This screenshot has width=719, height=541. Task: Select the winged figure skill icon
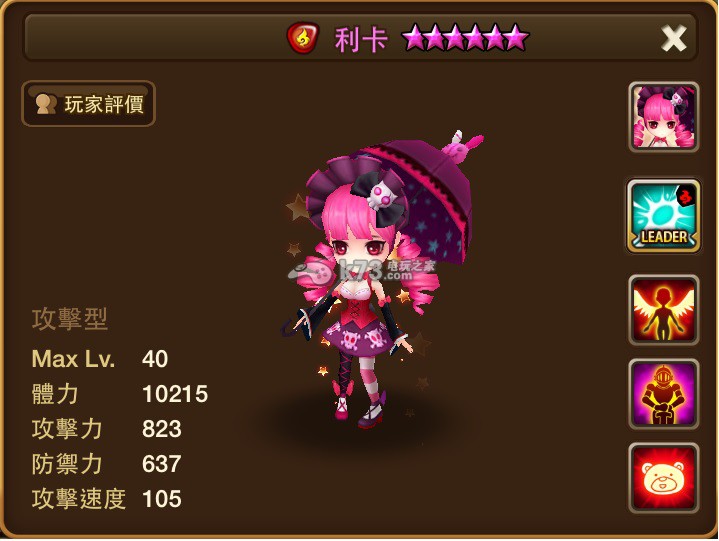(x=664, y=310)
